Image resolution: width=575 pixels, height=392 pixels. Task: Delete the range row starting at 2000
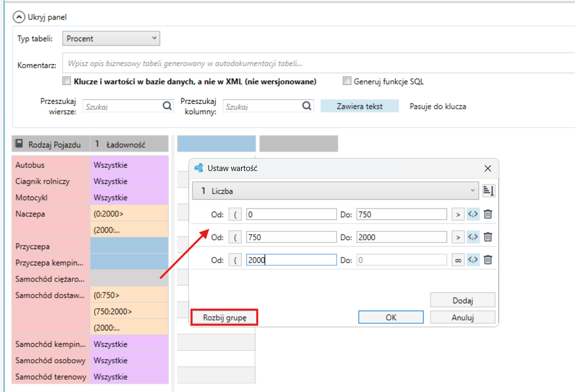click(x=488, y=260)
